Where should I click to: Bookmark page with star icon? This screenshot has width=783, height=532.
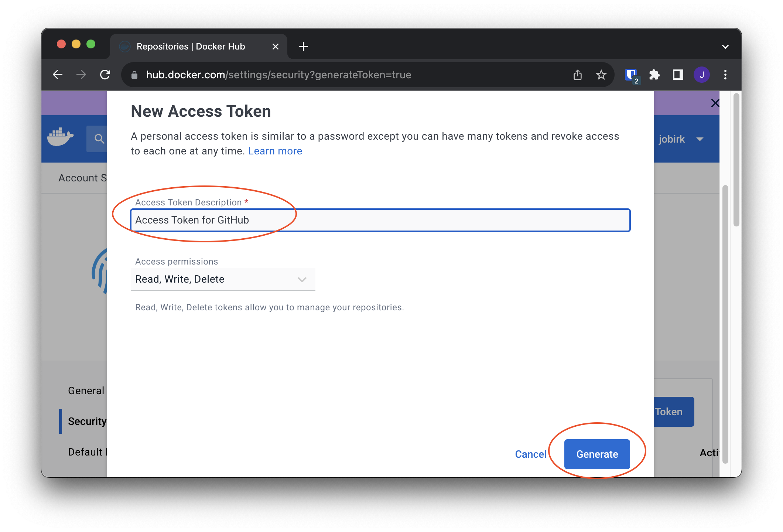click(601, 75)
